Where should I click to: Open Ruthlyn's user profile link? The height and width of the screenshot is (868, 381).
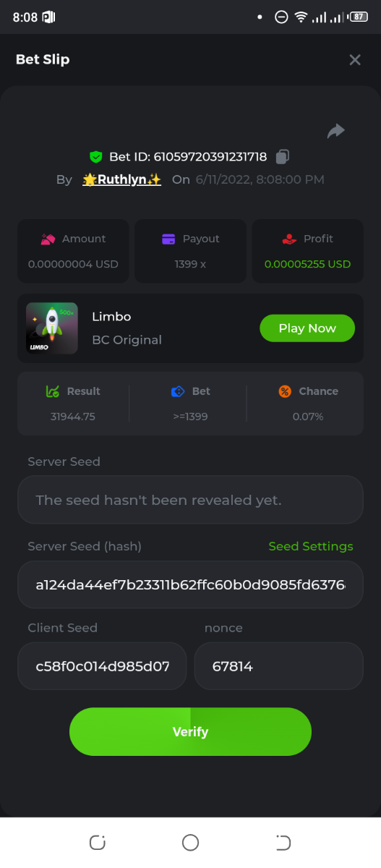pyautogui.click(x=121, y=179)
